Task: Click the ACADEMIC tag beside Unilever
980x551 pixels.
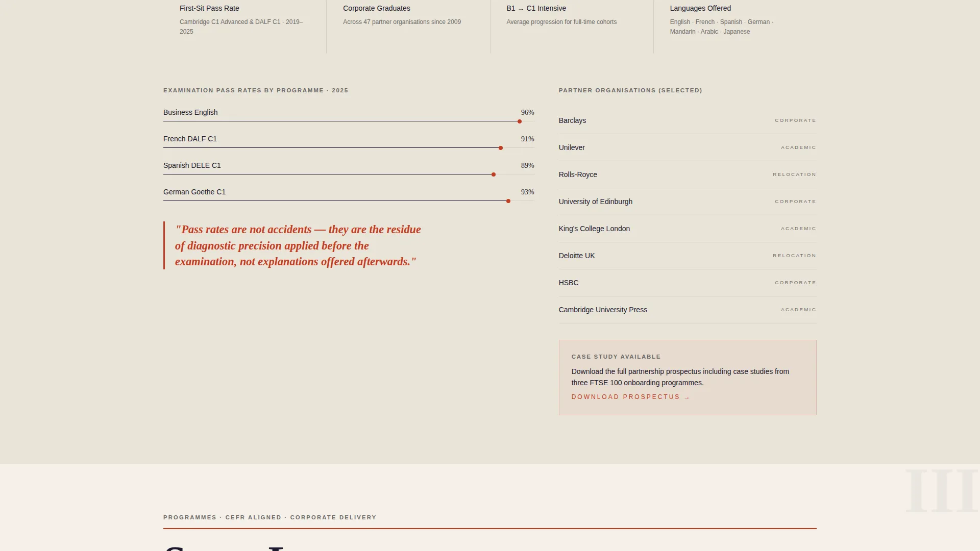Action: point(798,147)
